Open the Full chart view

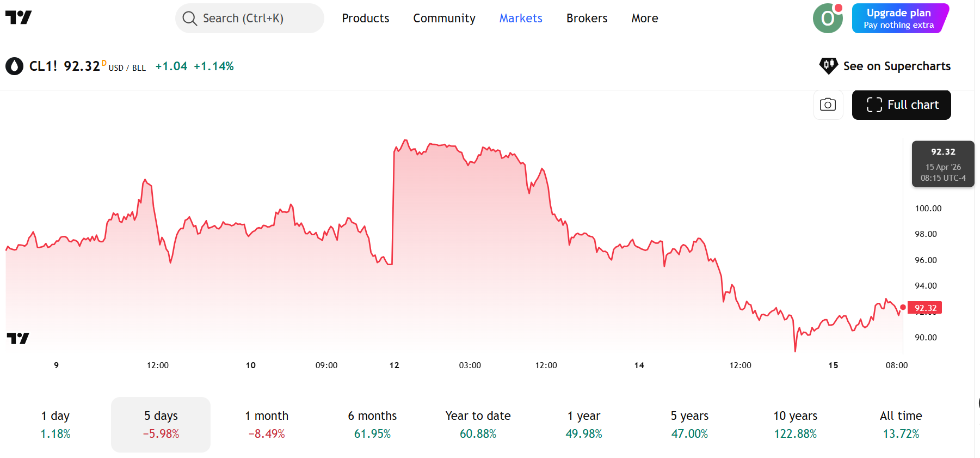pyautogui.click(x=901, y=105)
